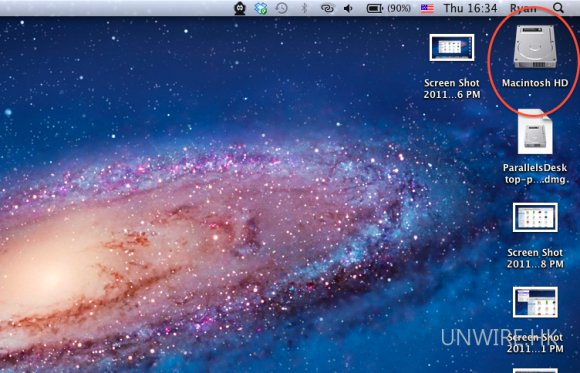This screenshot has width=580, height=373.
Task: Click the hooded figure menu bar icon
Action: (x=240, y=8)
